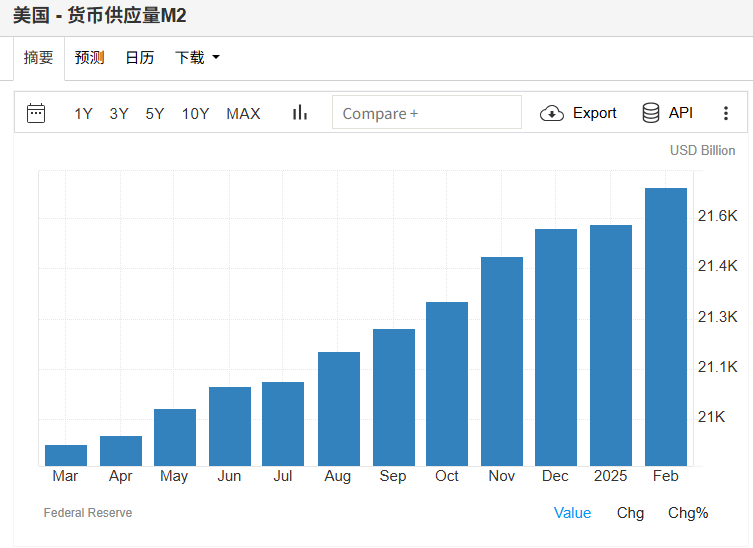Click the Federal Reserve source text
753x548 pixels.
click(x=87, y=512)
